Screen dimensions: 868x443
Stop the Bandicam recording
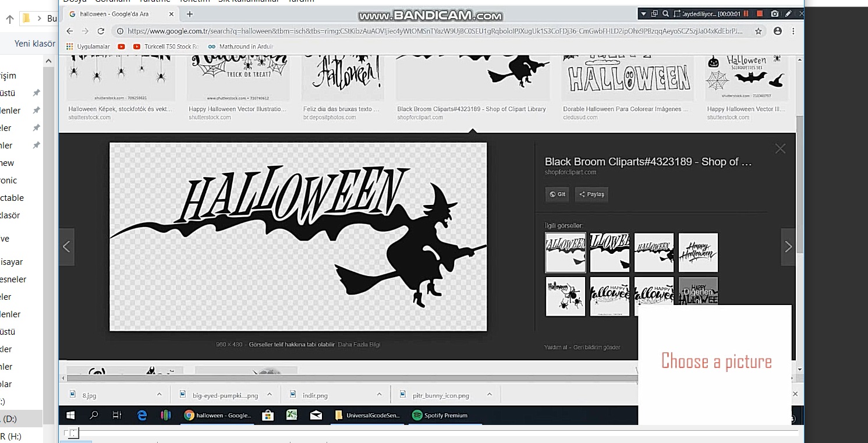tap(759, 13)
